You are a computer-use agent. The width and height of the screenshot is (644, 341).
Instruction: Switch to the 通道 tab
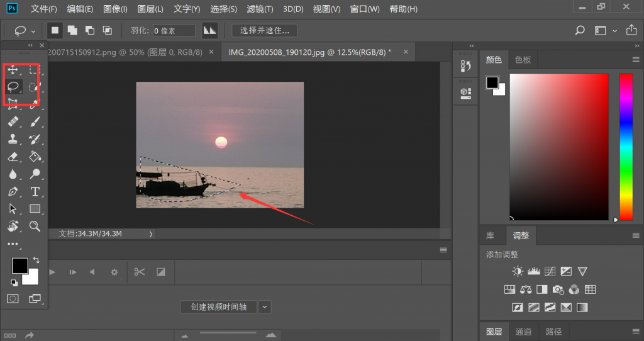(x=523, y=332)
